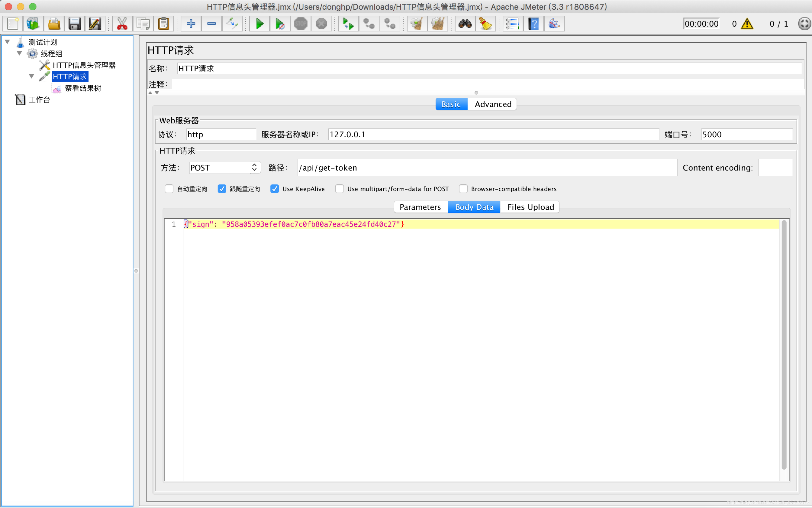Enable the 自动重定向 checkbox
Viewport: 812px width, 508px height.
point(169,189)
